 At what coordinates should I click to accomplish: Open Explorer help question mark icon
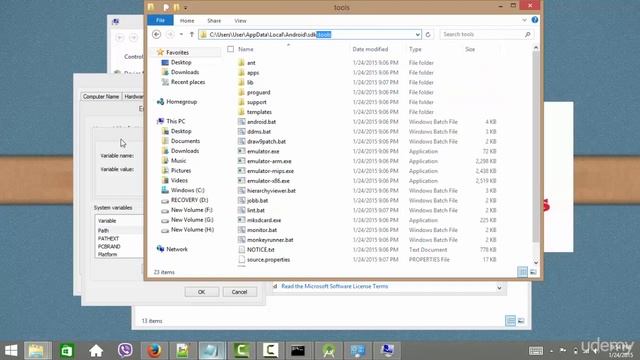coord(535,20)
